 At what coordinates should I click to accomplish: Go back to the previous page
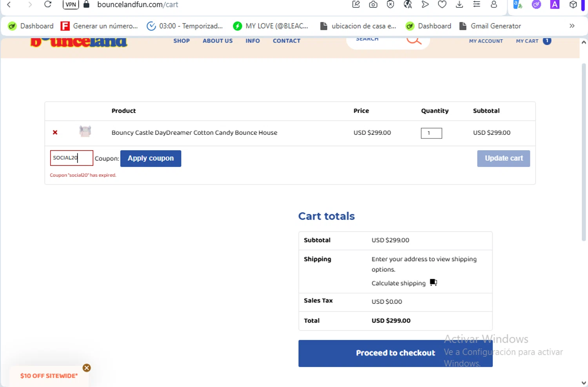click(9, 5)
